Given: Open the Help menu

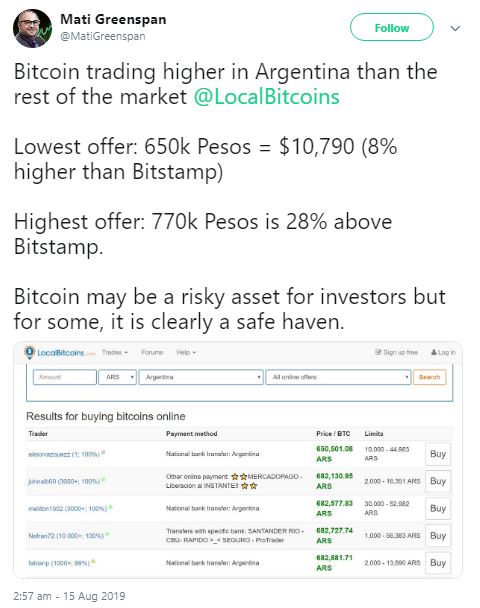Looking at the screenshot, I should point(186,352).
